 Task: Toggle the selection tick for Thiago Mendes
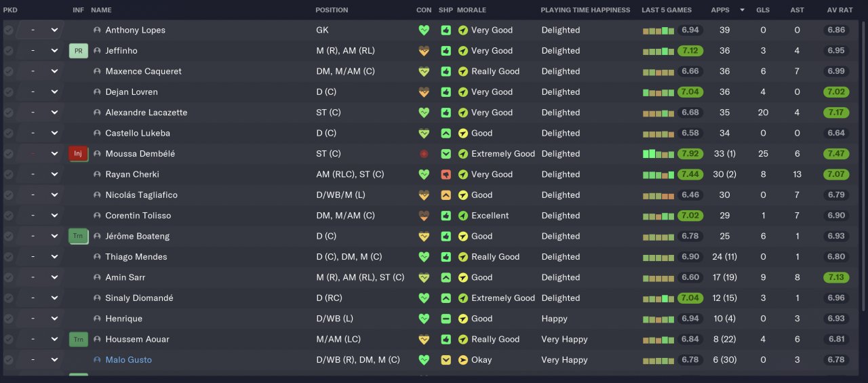pos(8,257)
